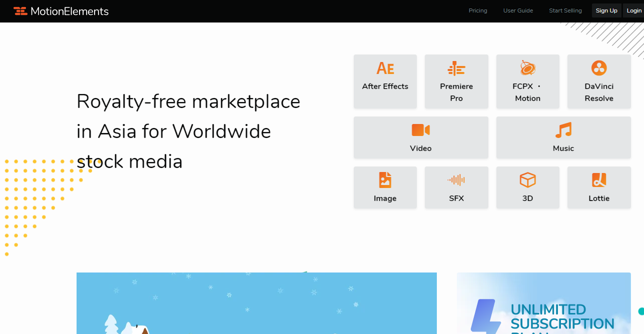
Task: Click the Video camera icon
Action: (x=421, y=130)
